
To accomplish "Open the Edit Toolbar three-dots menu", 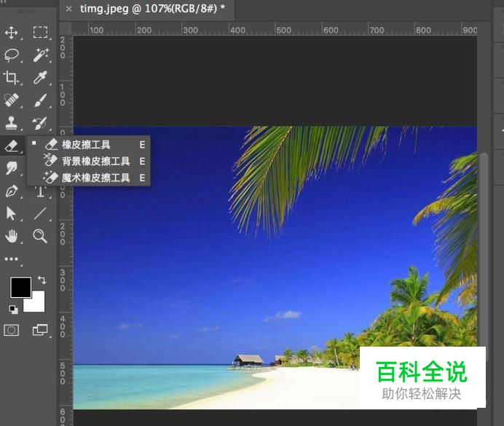I will pos(12,259).
